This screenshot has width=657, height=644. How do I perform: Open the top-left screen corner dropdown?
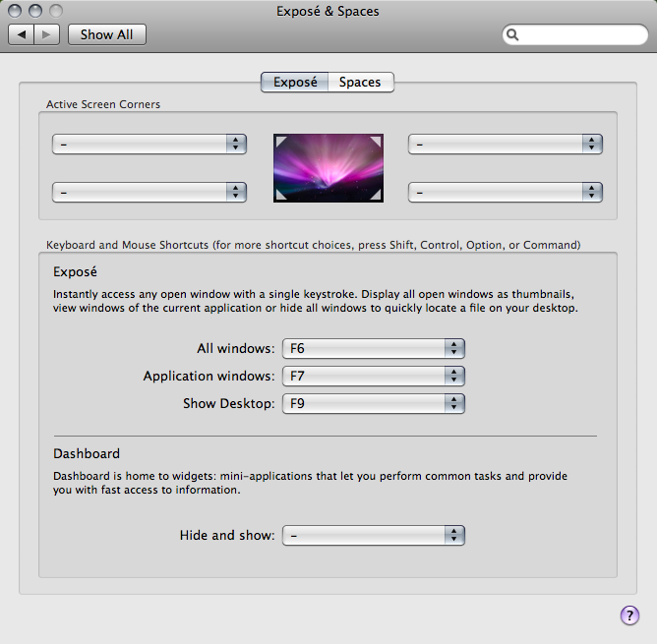point(149,145)
